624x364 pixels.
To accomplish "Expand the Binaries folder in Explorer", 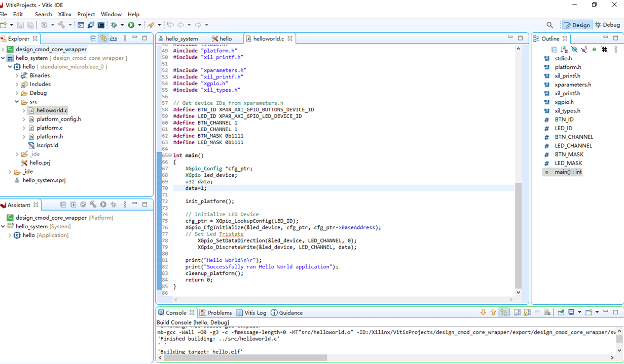I will (x=17, y=75).
